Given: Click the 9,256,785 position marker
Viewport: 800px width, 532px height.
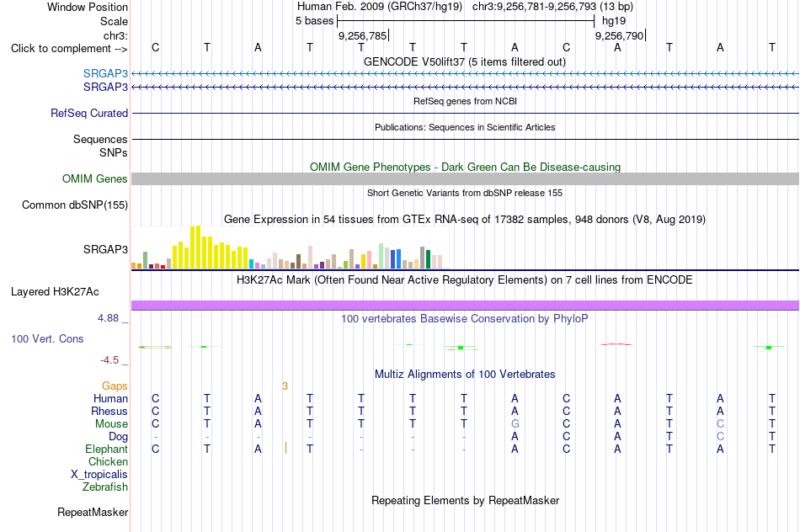Looking at the screenshot, I should tap(363, 35).
